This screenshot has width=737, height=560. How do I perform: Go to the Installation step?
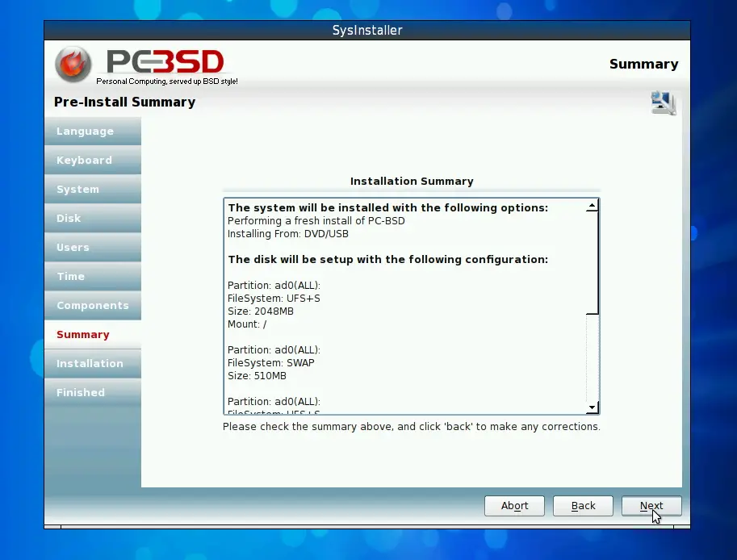[x=93, y=364]
